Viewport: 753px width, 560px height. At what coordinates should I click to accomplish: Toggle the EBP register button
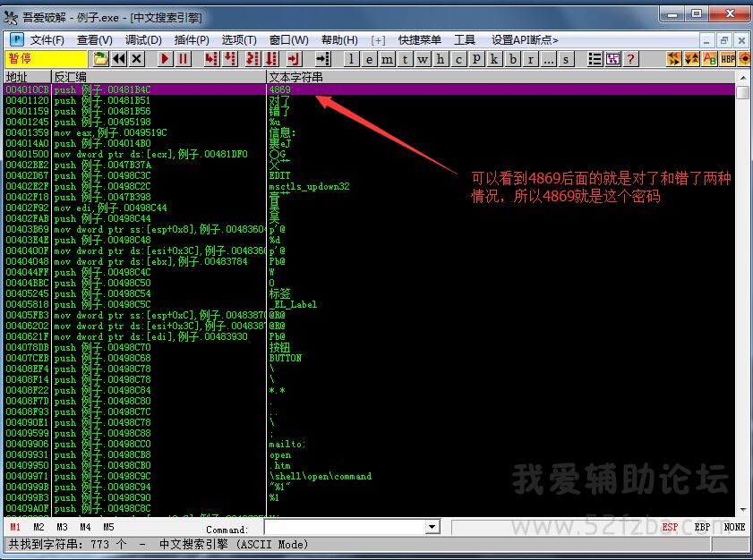(703, 528)
